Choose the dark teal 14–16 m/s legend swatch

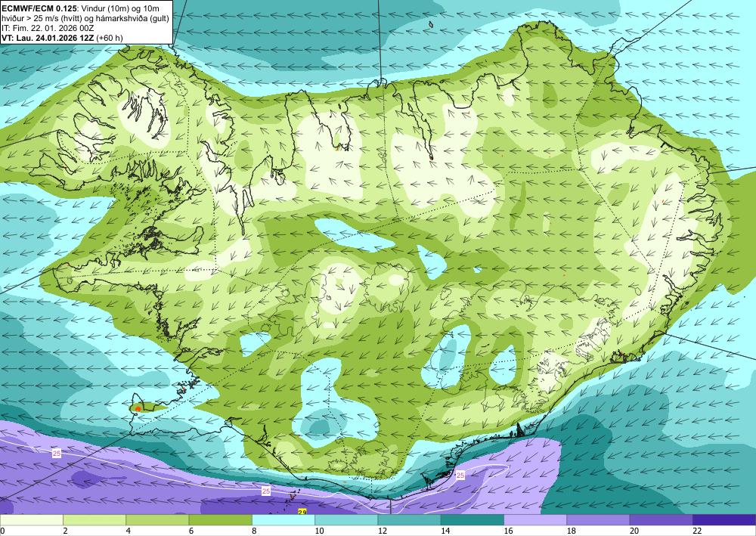(472, 519)
